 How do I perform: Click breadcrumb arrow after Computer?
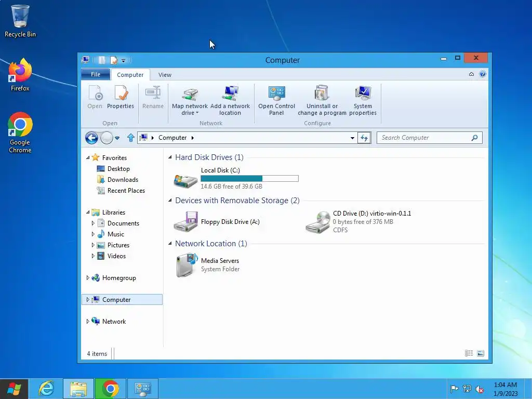point(192,138)
